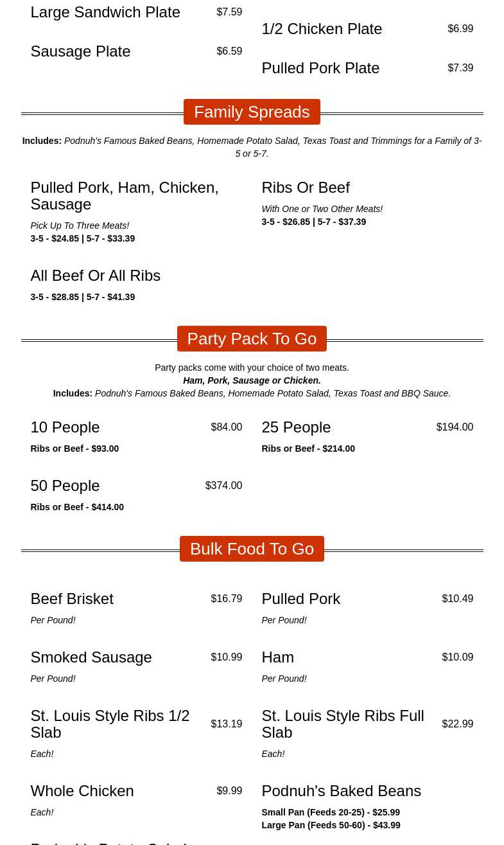
Task: Select the Ribs Or Beef family spread
Action: pos(306,188)
